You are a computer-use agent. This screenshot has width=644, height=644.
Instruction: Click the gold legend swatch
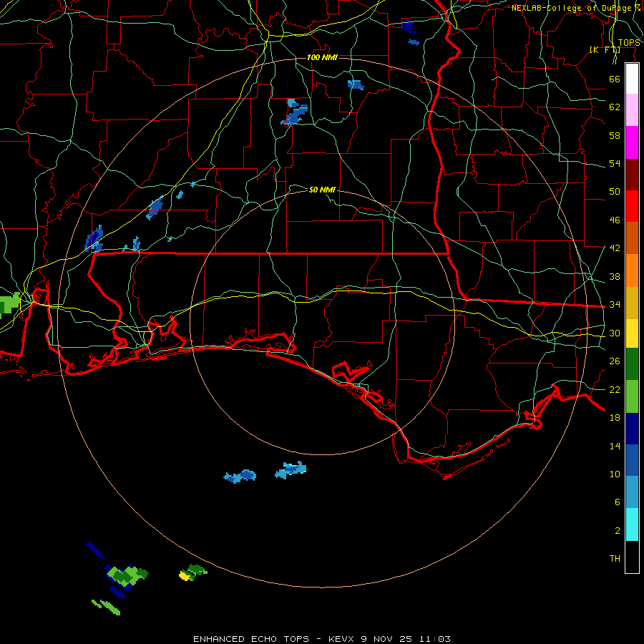point(632,303)
